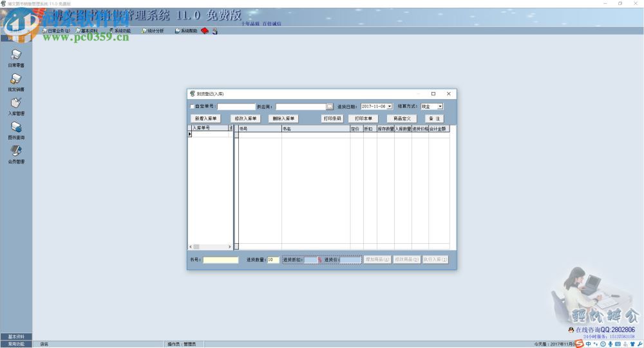Maximize the 到货登记 dialog
This screenshot has height=348, width=644.
433,93
